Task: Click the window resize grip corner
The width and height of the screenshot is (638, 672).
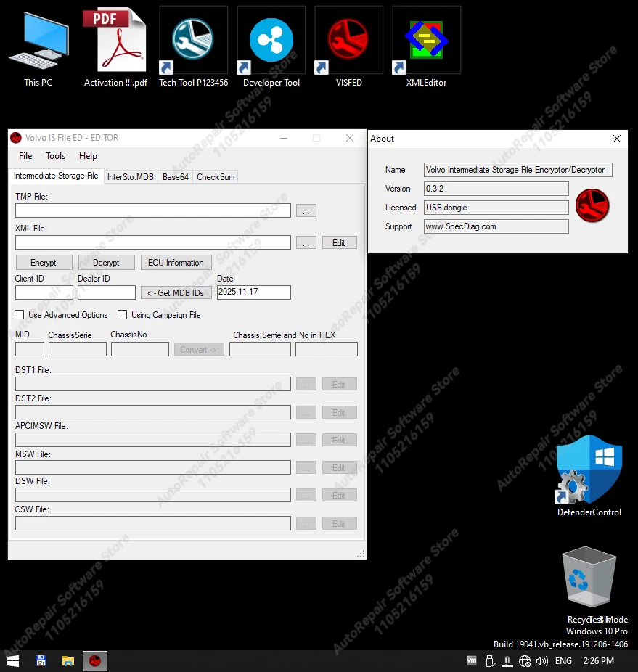Action: 361,554
